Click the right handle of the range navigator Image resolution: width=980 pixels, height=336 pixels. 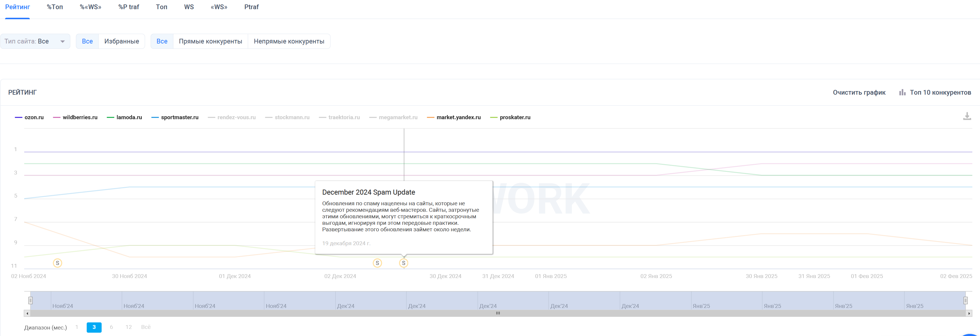tap(965, 301)
